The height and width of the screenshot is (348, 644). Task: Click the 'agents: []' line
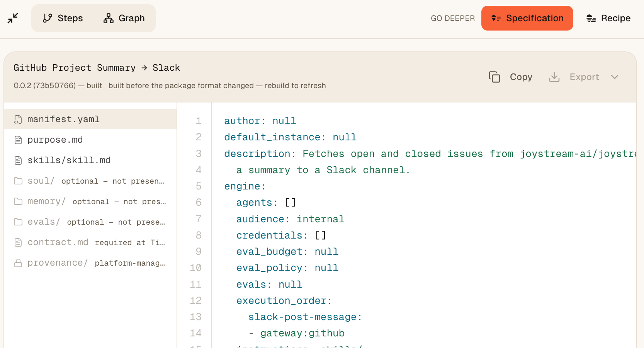[266, 203]
